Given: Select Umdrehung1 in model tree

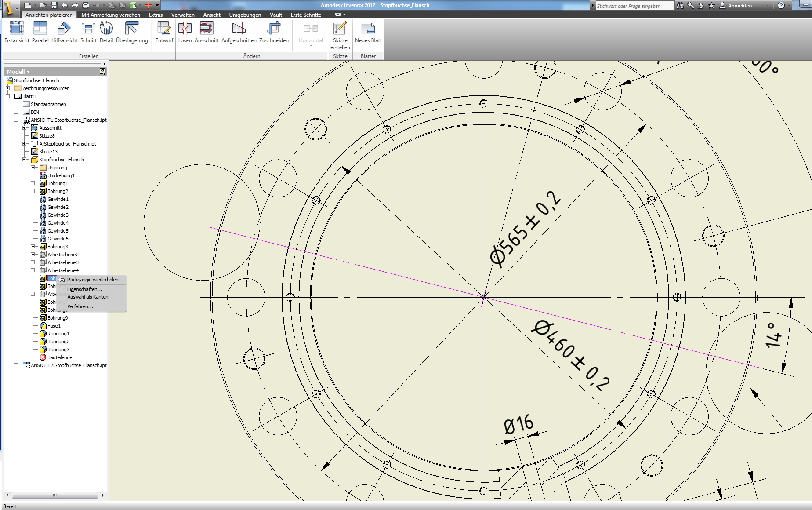Looking at the screenshot, I should pos(61,175).
